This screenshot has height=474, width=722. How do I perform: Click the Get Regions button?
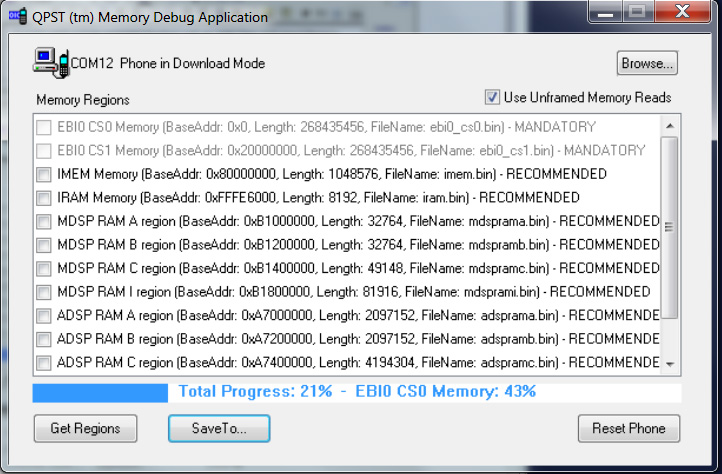pyautogui.click(x=85, y=428)
